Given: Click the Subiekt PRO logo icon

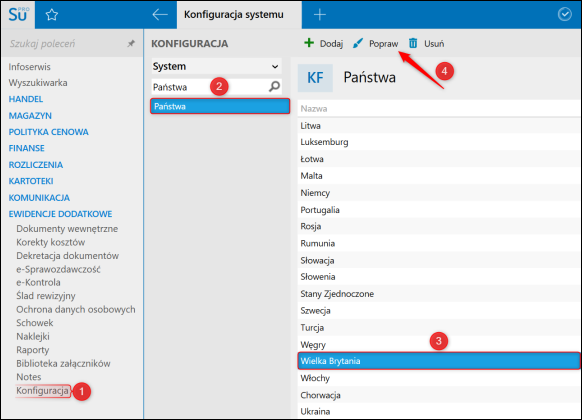Looking at the screenshot, I should click(x=18, y=14).
